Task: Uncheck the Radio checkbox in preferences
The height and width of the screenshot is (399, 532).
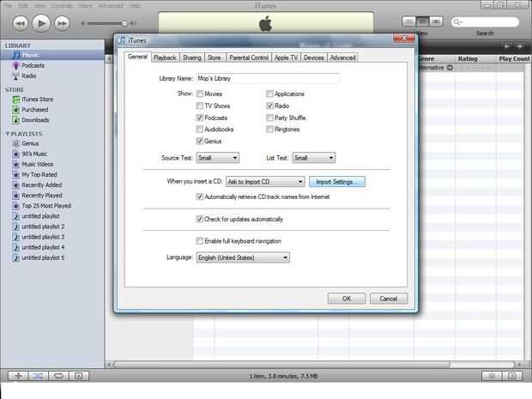Action: pos(269,106)
